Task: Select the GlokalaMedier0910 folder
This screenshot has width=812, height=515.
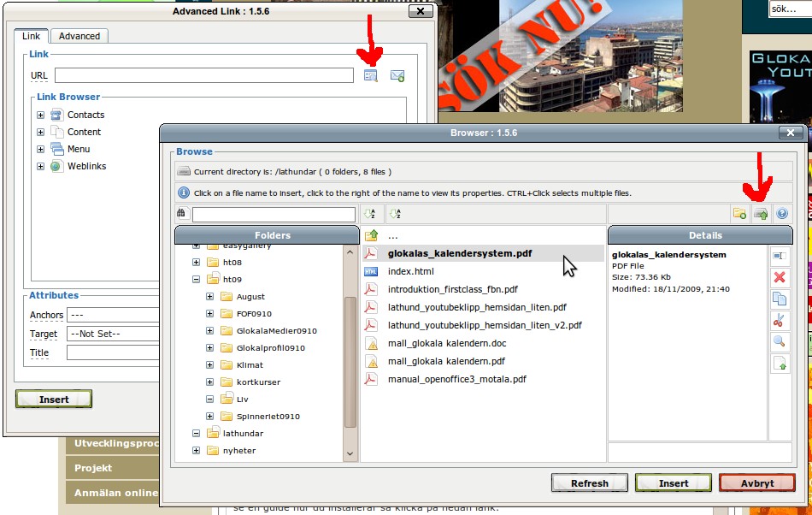Action: (x=277, y=330)
